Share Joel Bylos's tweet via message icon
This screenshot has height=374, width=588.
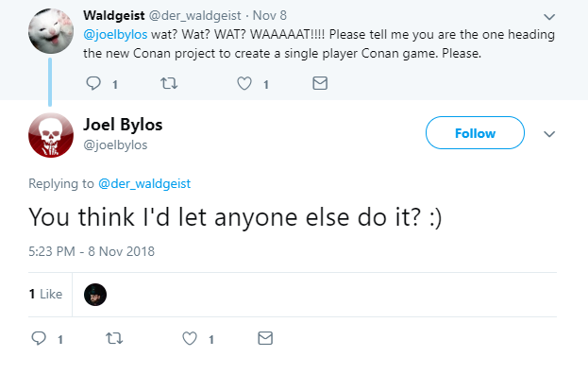[x=265, y=338]
